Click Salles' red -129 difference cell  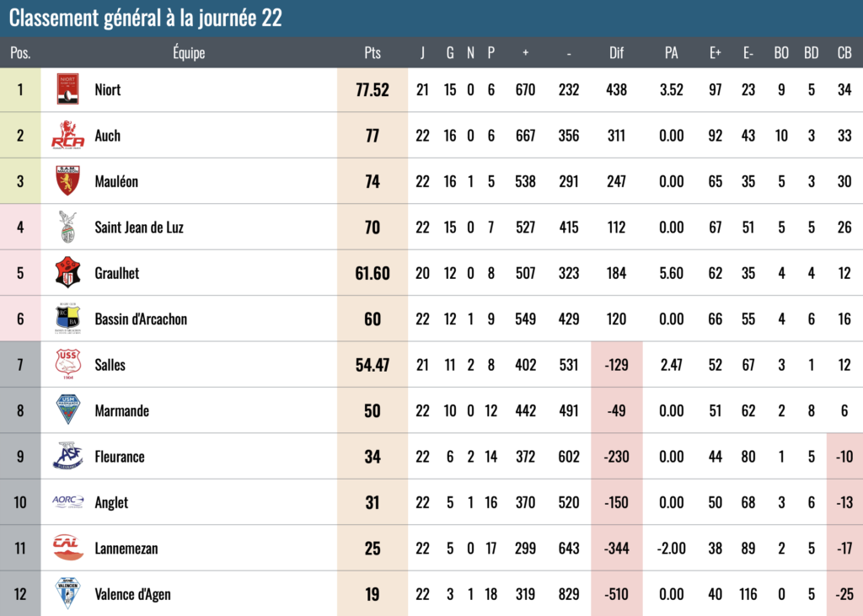click(x=616, y=364)
